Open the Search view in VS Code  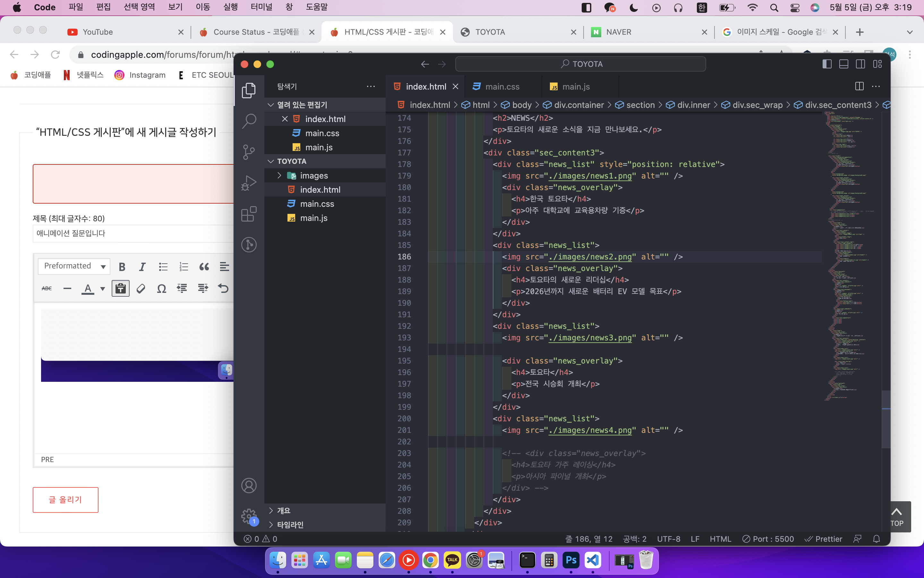(x=249, y=121)
